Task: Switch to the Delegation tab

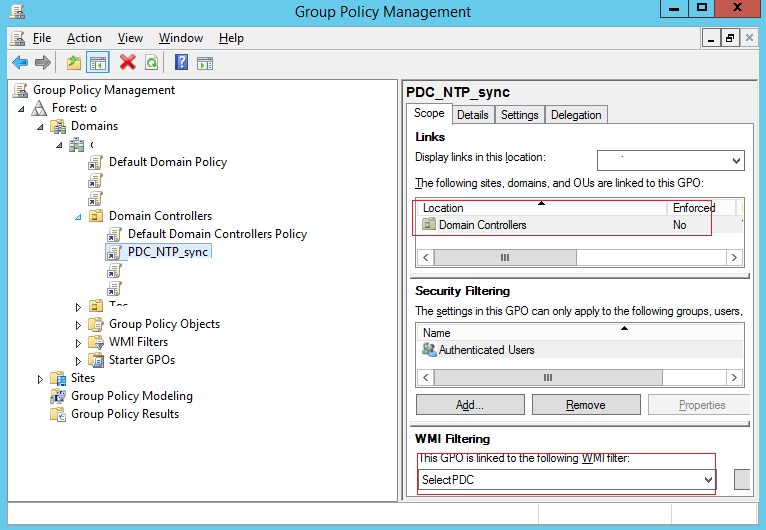Action: (576, 115)
